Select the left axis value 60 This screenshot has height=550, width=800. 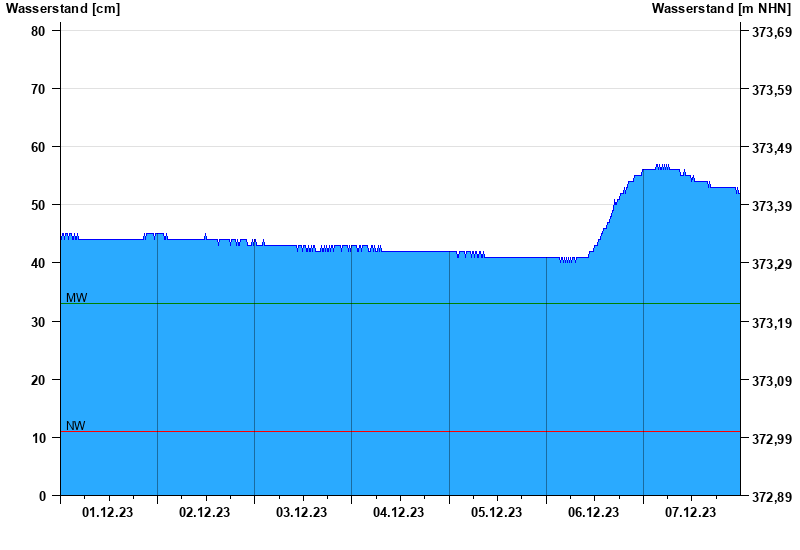38,147
